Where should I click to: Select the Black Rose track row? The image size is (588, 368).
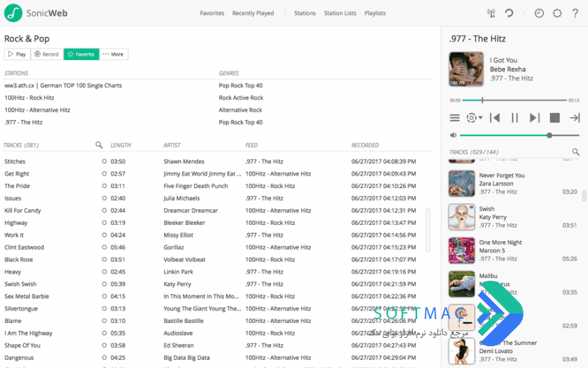coord(218,260)
